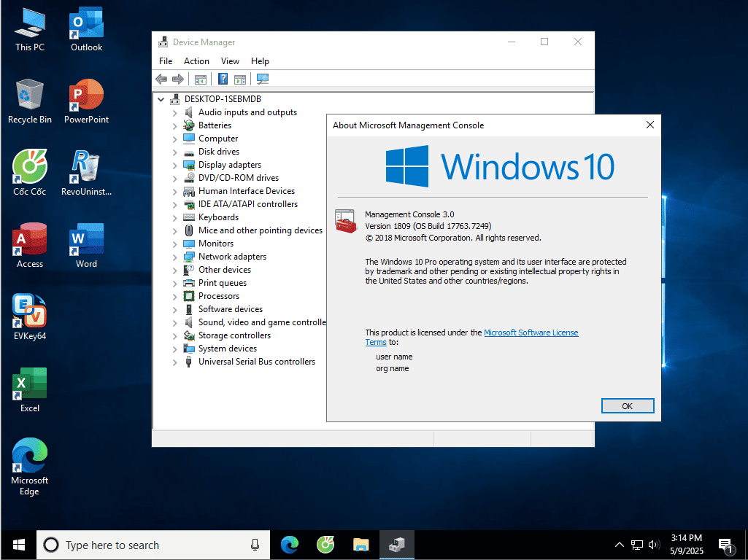Expand the Batteries node arrow
This screenshot has width=748, height=560.
174,126
